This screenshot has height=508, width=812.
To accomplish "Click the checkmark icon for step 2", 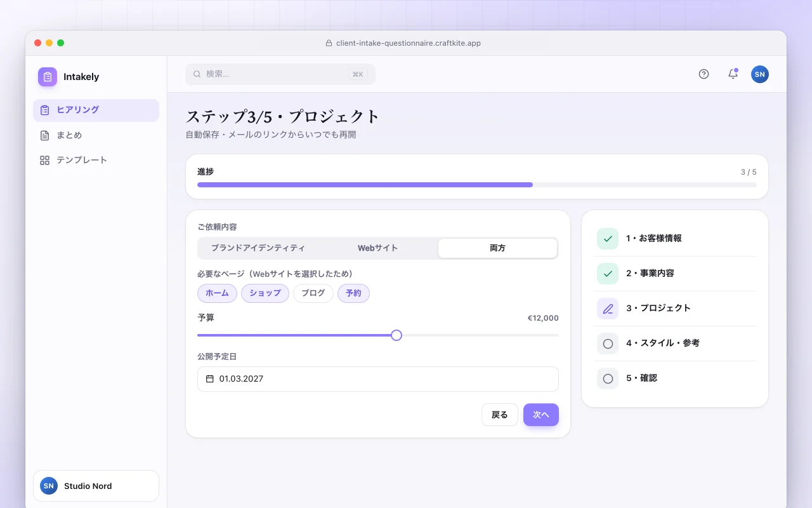I will point(608,274).
